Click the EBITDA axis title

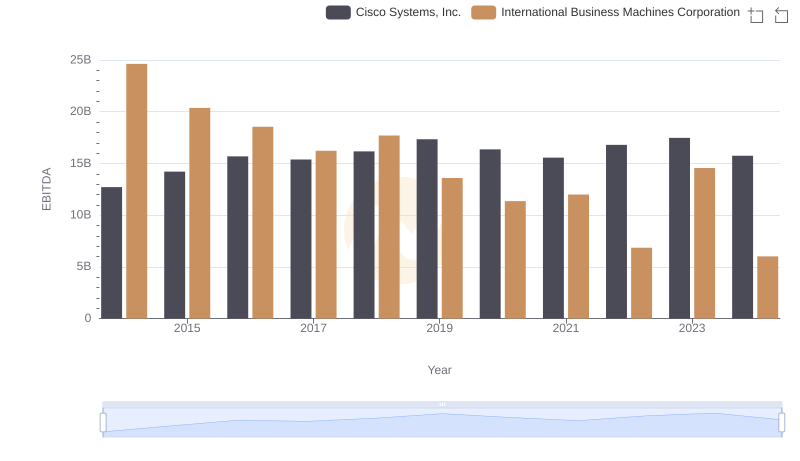[x=46, y=189]
